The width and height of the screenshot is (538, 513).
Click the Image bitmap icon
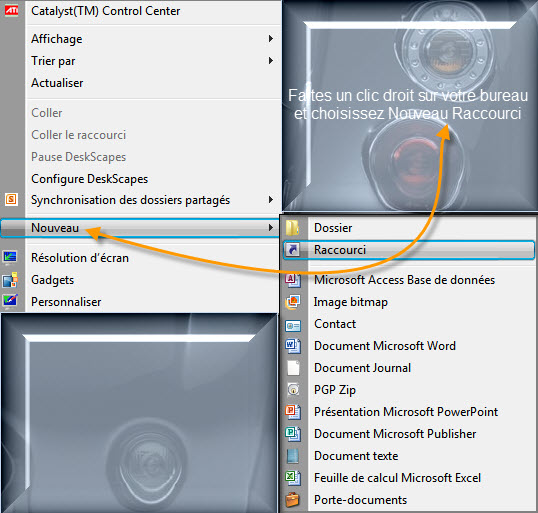(x=293, y=302)
